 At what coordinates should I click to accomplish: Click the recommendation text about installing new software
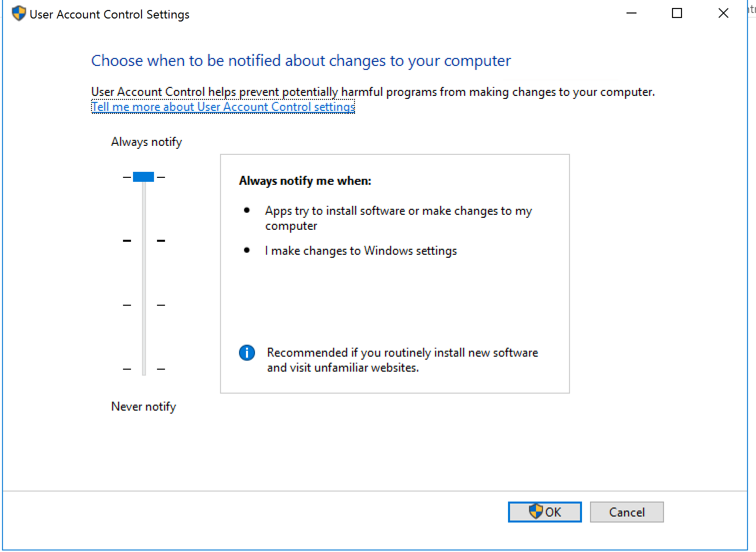(402, 360)
